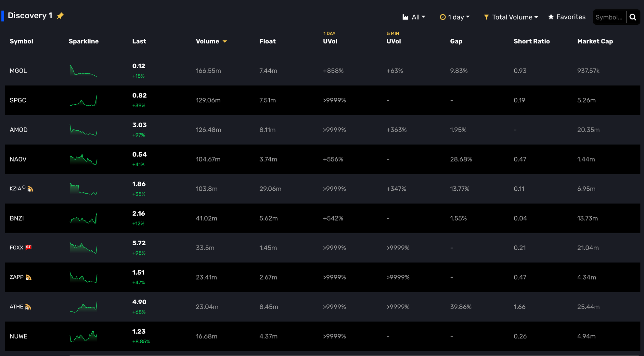Sort by the Float column header
This screenshot has width=644, height=356.
[267, 41]
